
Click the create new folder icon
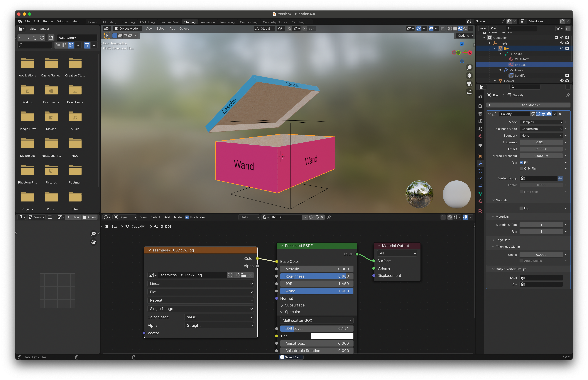click(51, 38)
